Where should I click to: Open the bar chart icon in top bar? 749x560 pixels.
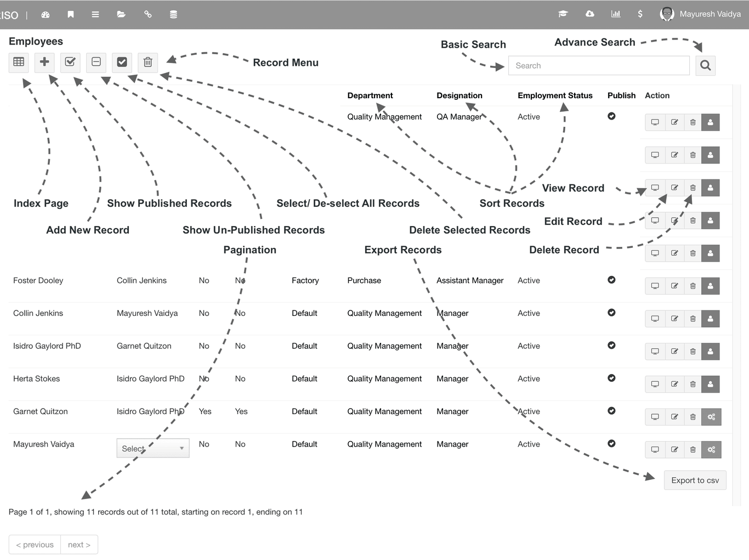(616, 14)
